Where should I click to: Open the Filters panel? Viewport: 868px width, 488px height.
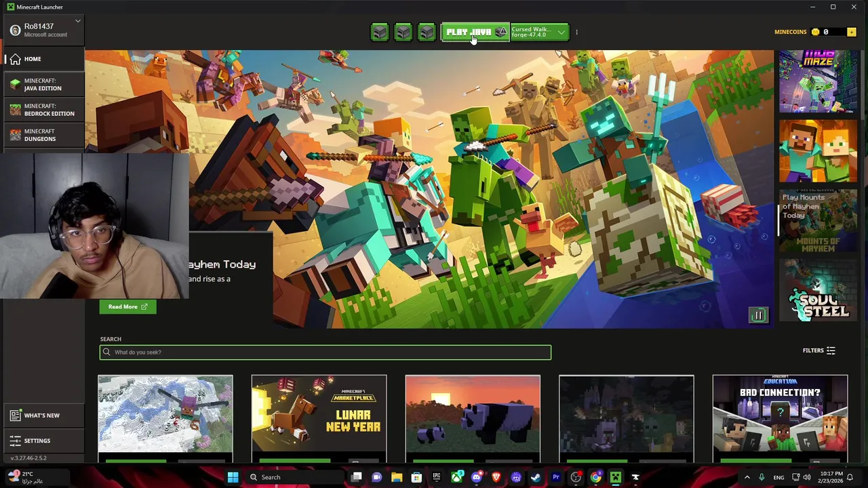(x=819, y=350)
